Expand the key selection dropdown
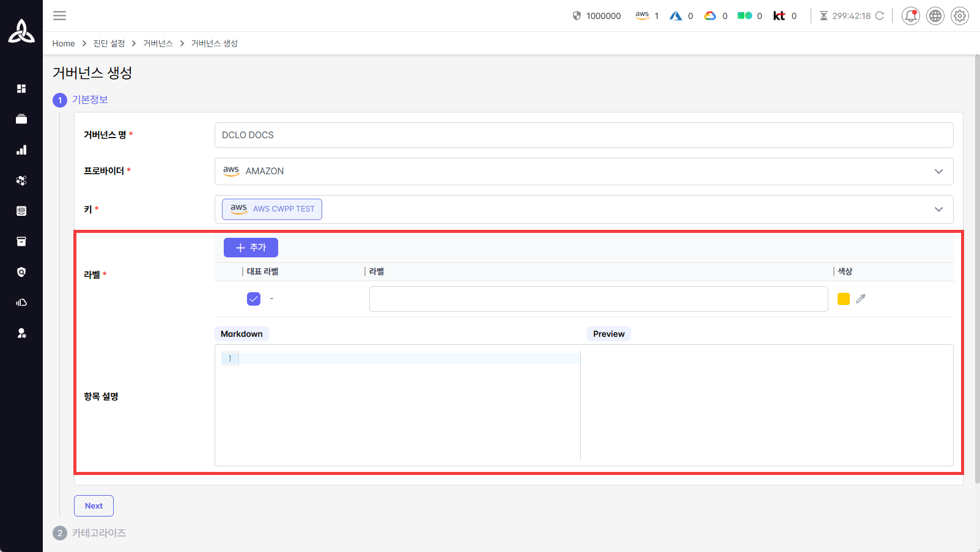 (x=938, y=210)
